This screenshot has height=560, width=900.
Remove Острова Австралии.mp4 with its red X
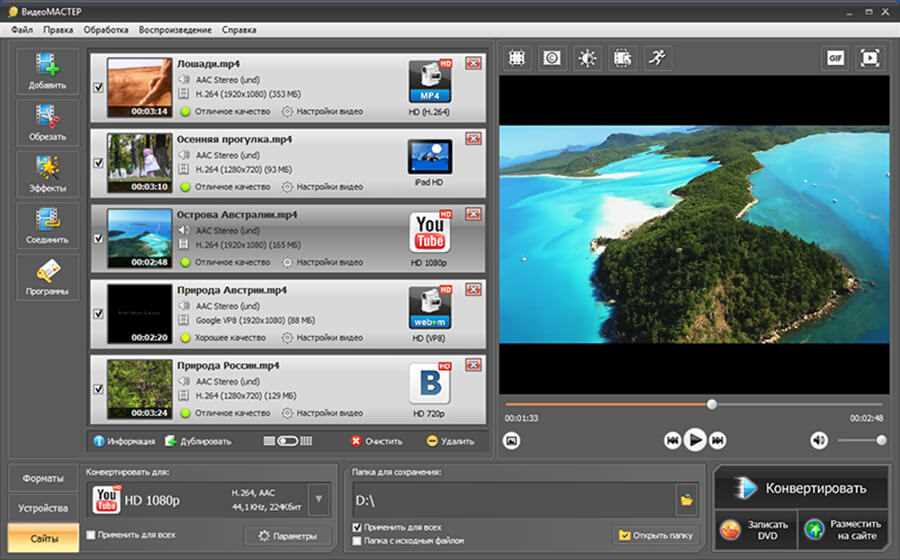point(474,213)
